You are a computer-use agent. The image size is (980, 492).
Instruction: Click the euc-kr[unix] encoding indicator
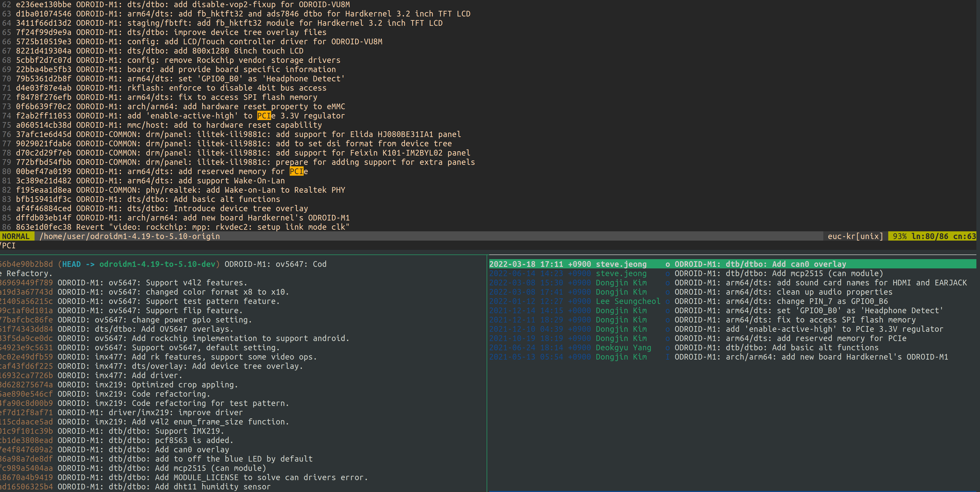(855, 236)
